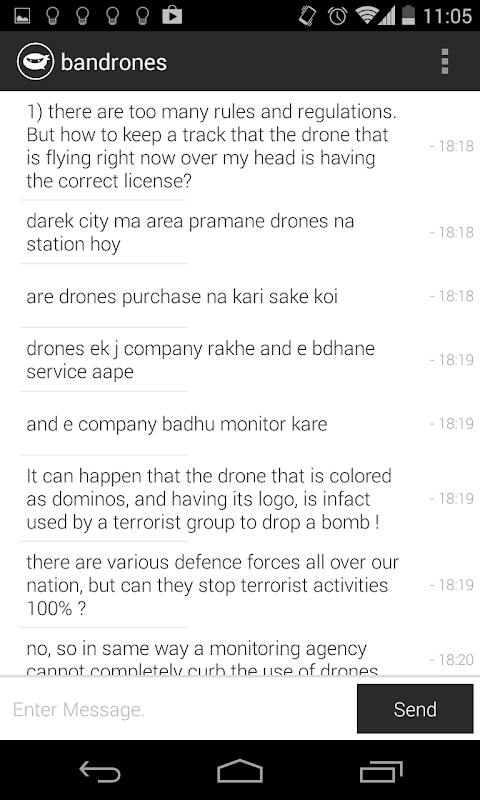
Task: Tap the picture notification icon in status bar
Action: pyautogui.click(x=22, y=16)
